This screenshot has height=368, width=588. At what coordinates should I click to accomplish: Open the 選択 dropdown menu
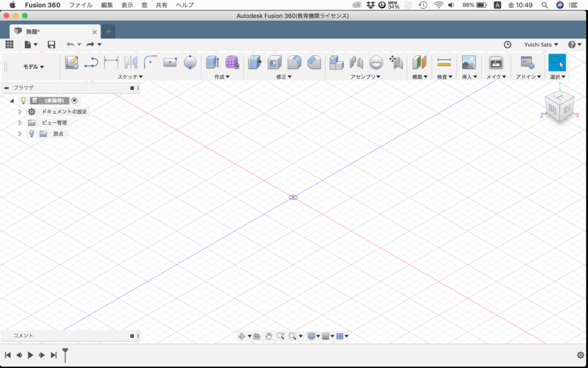pos(558,76)
